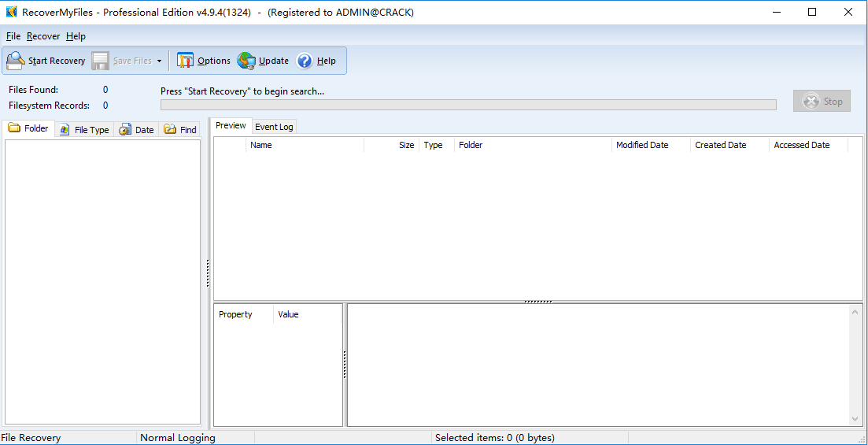Click the RecoverMyFiles title bar app icon

pos(12,12)
